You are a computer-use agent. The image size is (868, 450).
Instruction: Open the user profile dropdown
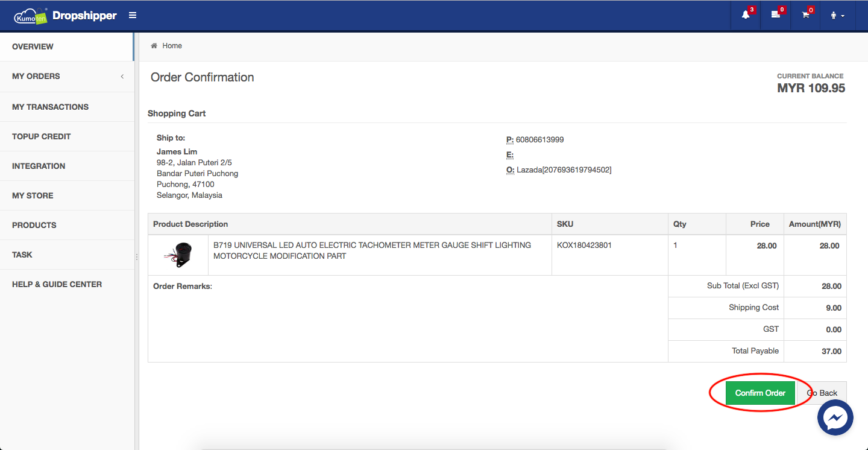(837, 16)
